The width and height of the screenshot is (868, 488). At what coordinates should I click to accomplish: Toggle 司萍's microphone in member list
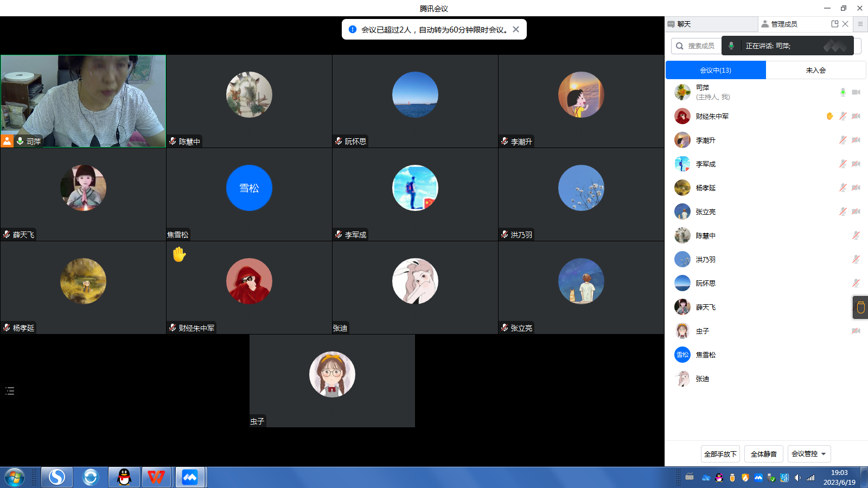(843, 92)
